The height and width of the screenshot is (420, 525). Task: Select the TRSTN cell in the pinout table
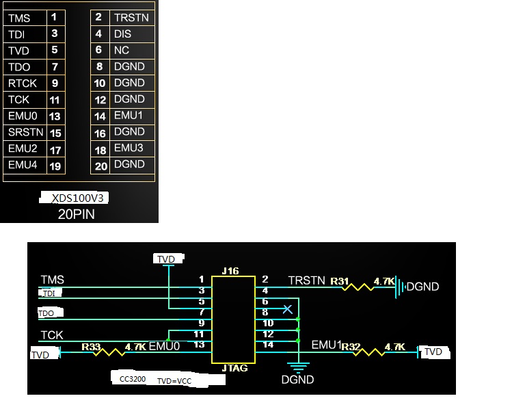132,18
